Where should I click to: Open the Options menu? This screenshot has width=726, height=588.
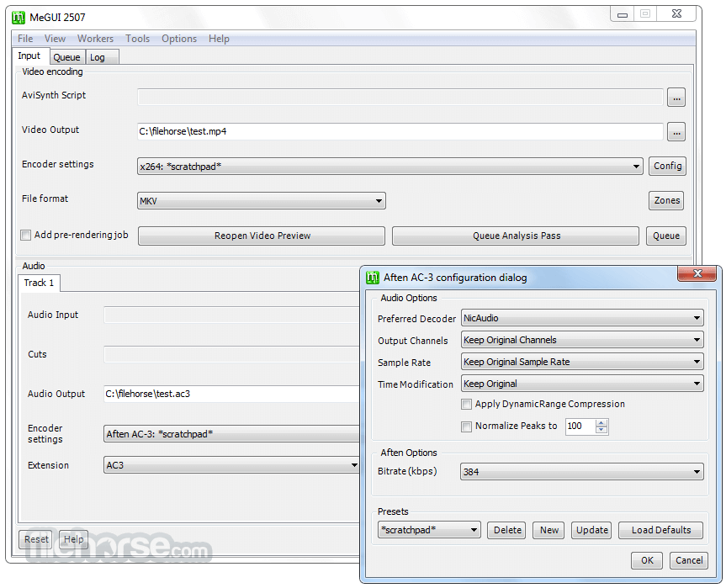click(178, 39)
